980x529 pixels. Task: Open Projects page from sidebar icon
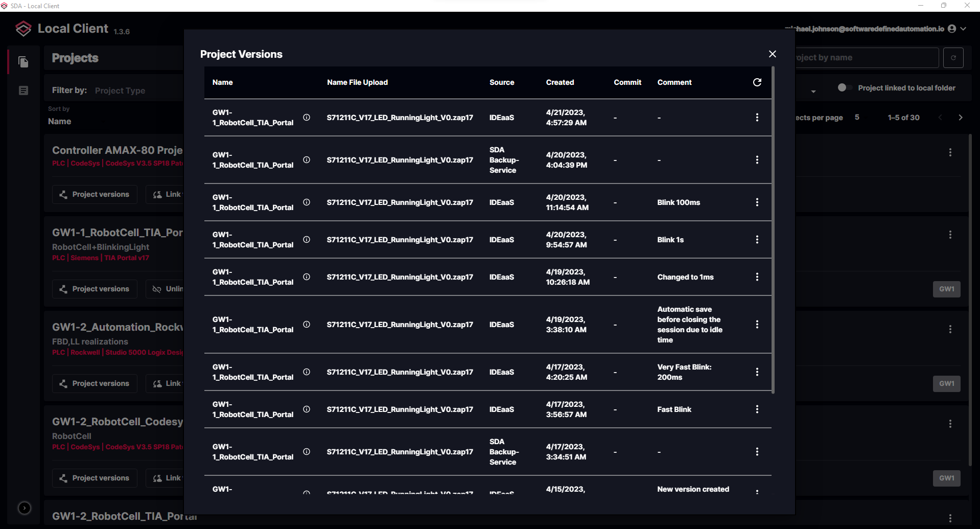(24, 62)
